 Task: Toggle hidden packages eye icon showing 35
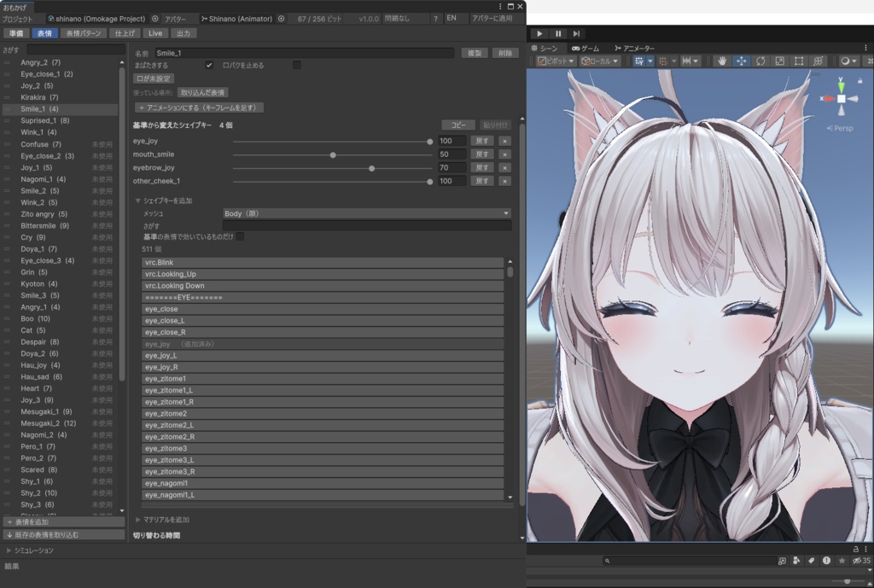pos(862,561)
